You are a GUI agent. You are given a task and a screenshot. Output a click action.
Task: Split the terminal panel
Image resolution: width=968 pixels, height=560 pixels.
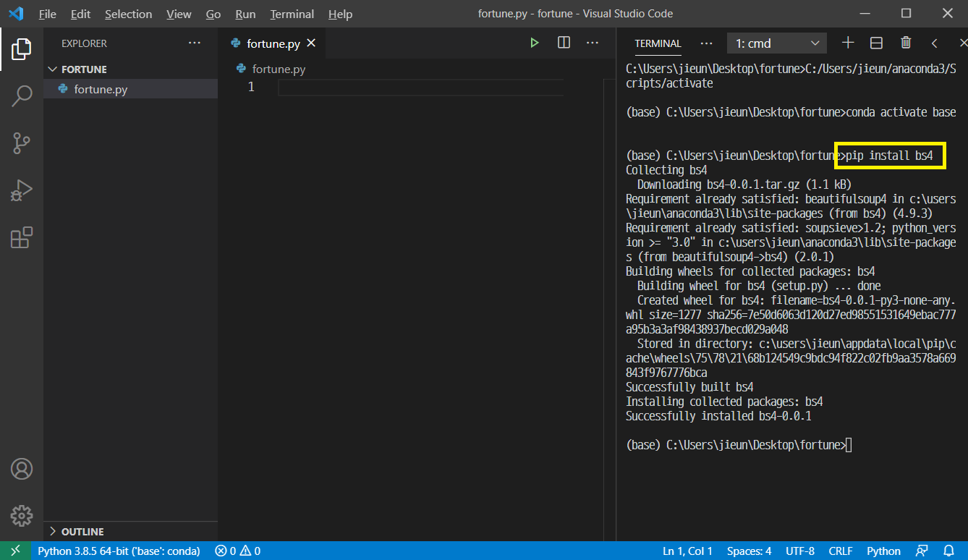point(876,43)
